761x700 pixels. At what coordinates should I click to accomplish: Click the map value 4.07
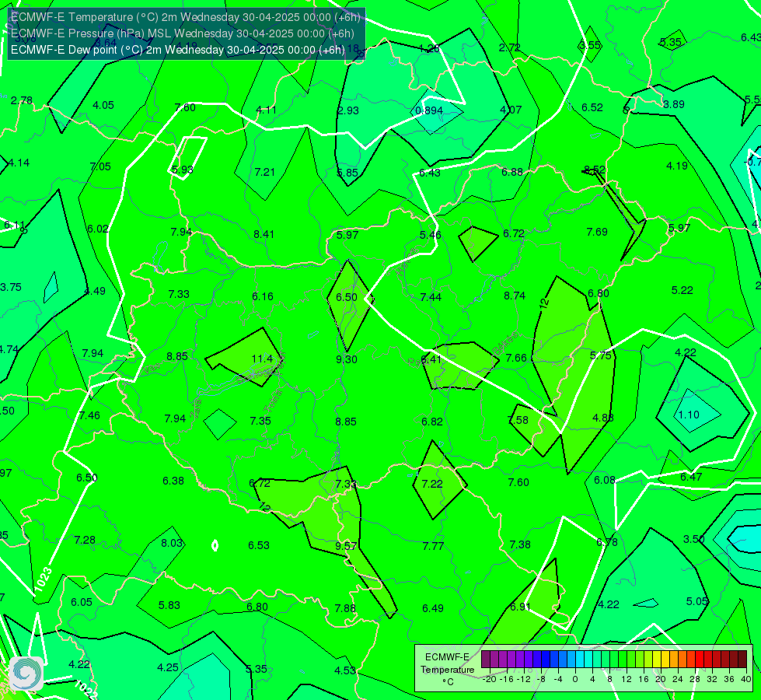click(x=511, y=110)
